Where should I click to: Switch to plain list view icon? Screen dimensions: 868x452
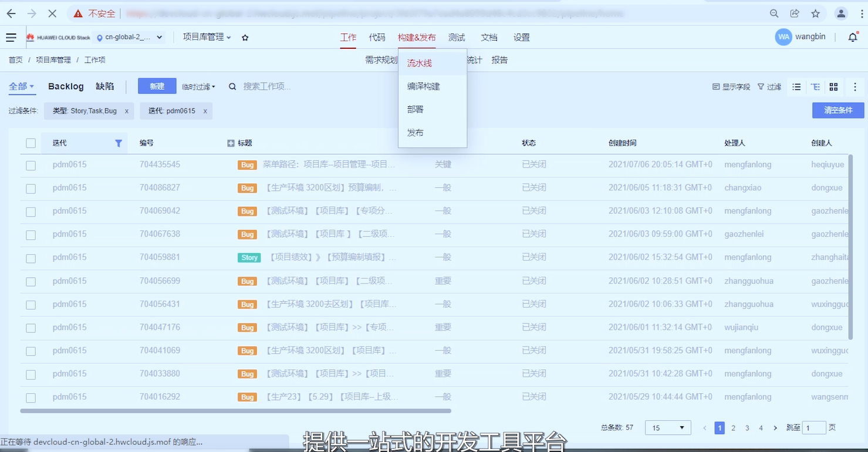(x=796, y=87)
